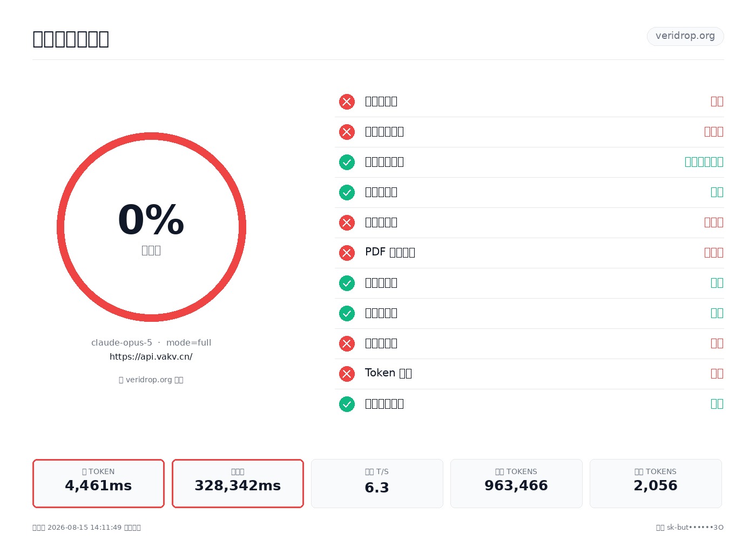Viewport: 756px width, 540px height.
Task: Click the 963,466 TOKENS stat card
Action: point(516,483)
